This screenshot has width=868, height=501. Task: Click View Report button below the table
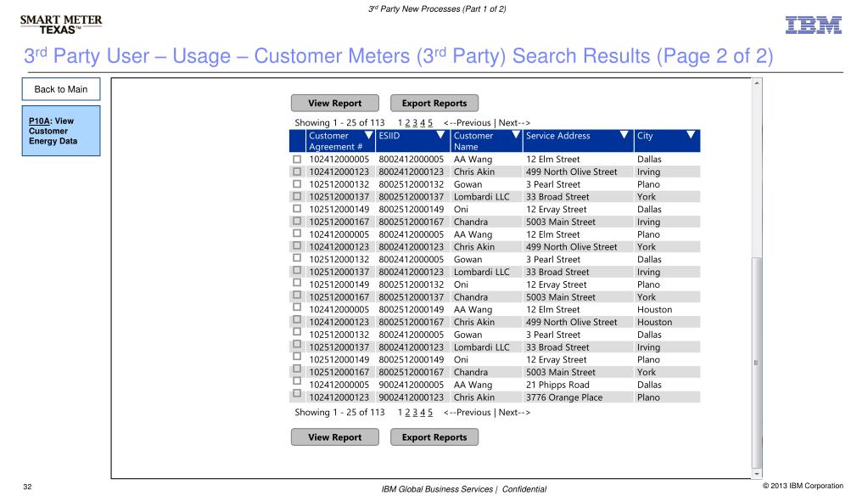coord(335,437)
